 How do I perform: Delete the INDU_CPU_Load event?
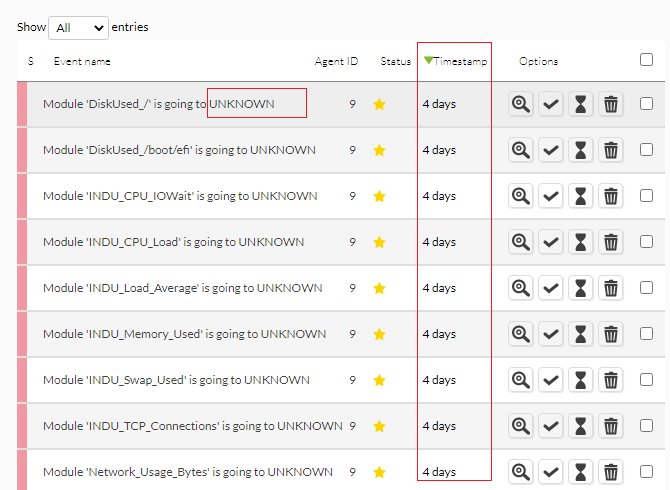pyautogui.click(x=611, y=242)
